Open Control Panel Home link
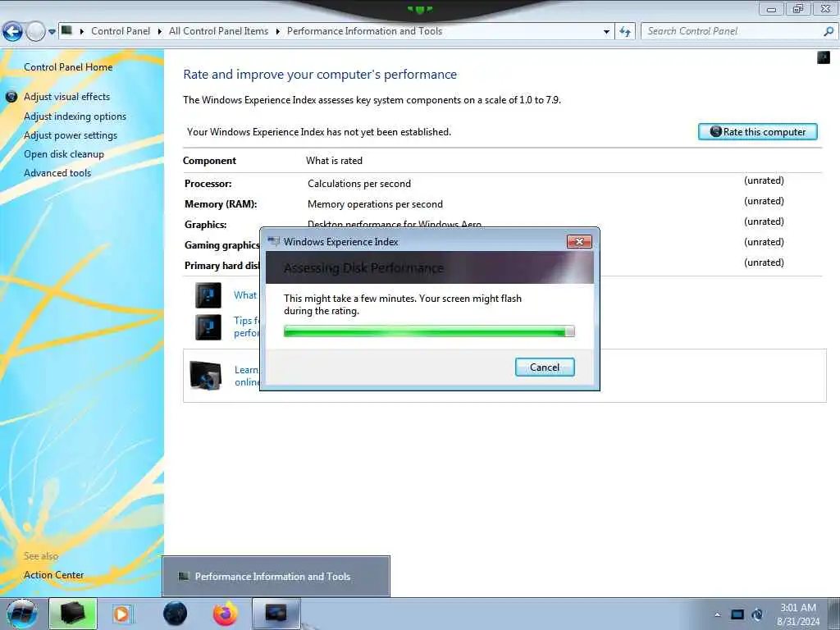 [68, 67]
